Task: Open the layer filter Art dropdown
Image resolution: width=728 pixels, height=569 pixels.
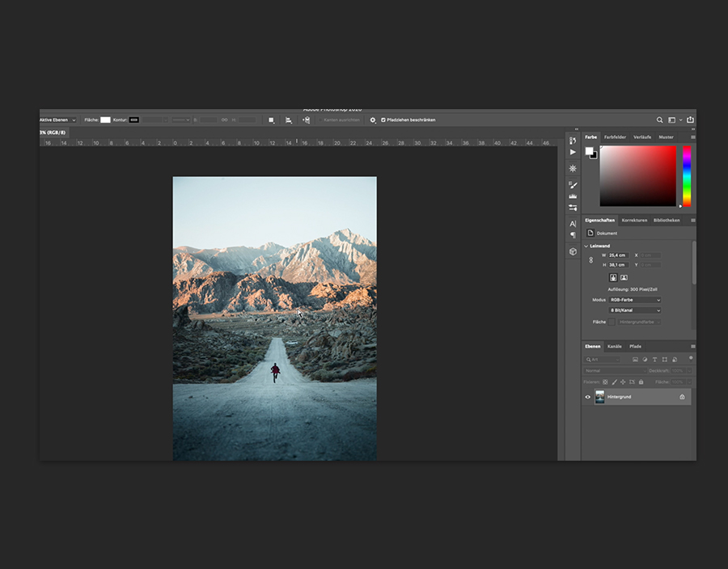Action: click(x=602, y=360)
